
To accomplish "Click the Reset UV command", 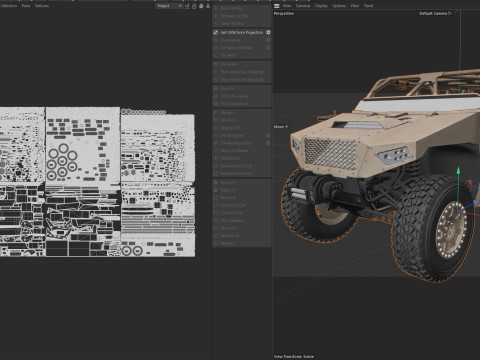I will tap(242, 198).
